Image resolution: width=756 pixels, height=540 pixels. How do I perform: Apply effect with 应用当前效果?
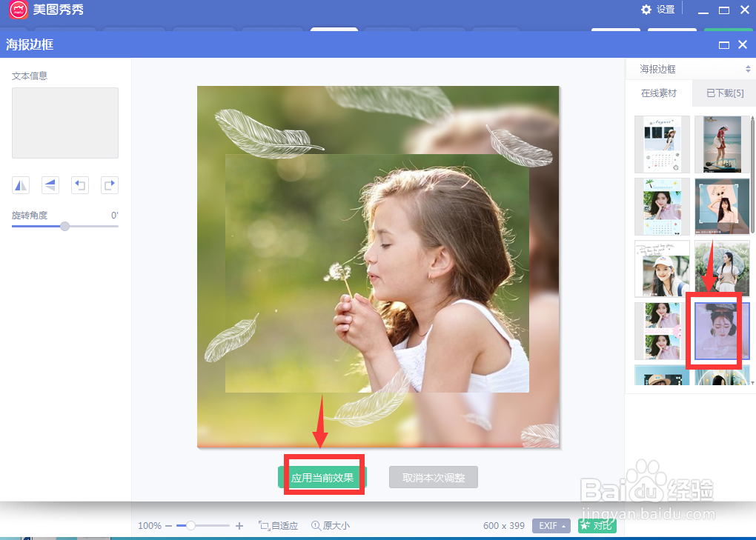(322, 477)
